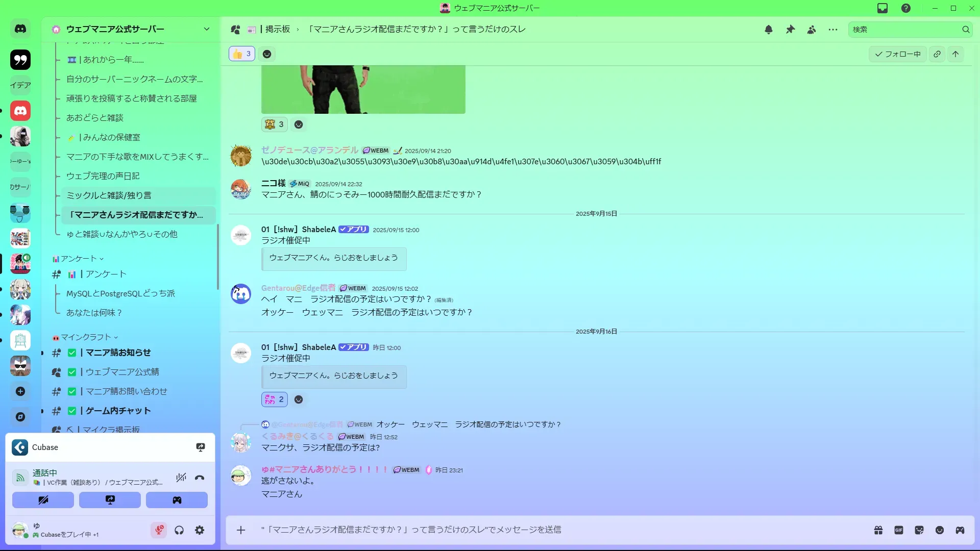The width and height of the screenshot is (980, 551).
Task: Click the フォロー中 button
Action: 898,54
